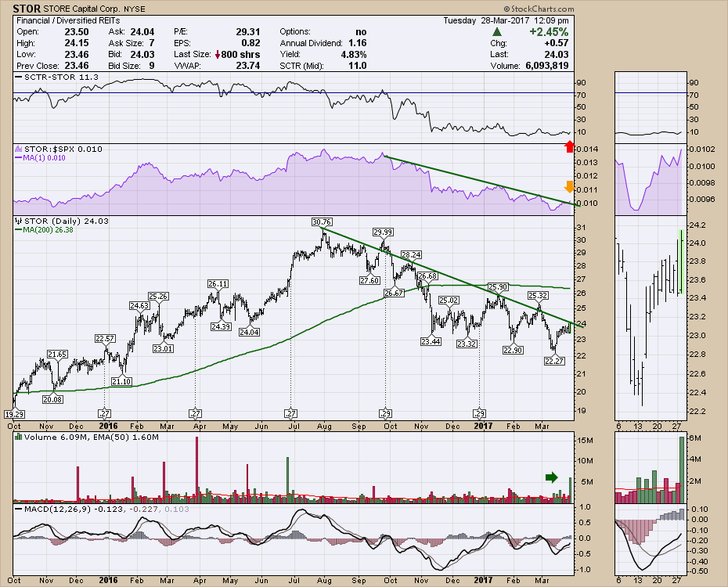The width and height of the screenshot is (728, 587).
Task: Click the 24.63 price label
Action: (139, 306)
